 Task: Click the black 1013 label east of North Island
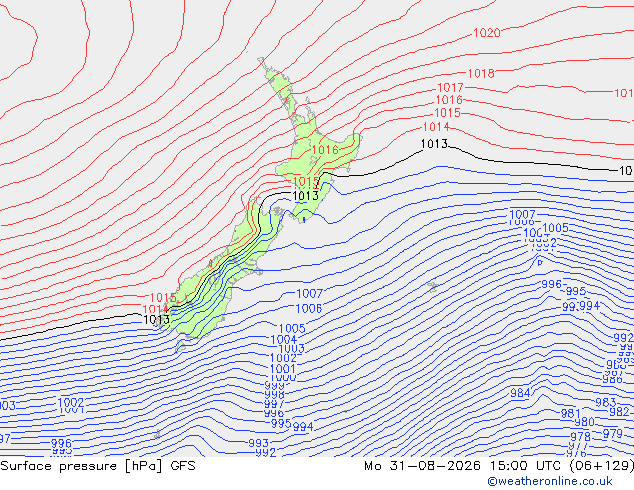(434, 144)
